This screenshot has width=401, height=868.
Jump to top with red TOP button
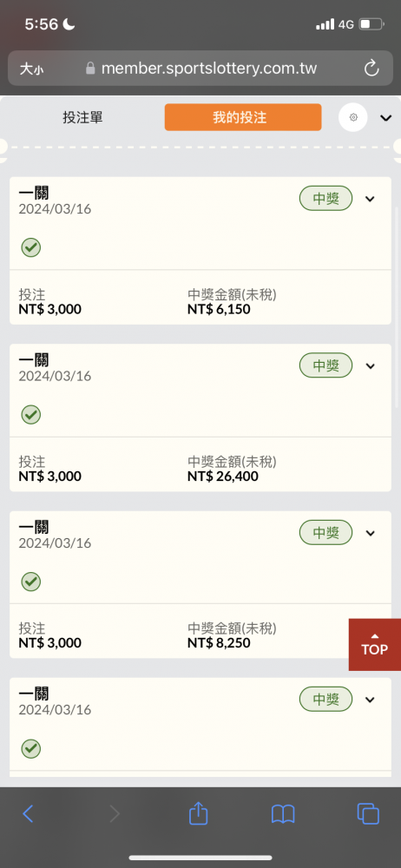tap(374, 644)
